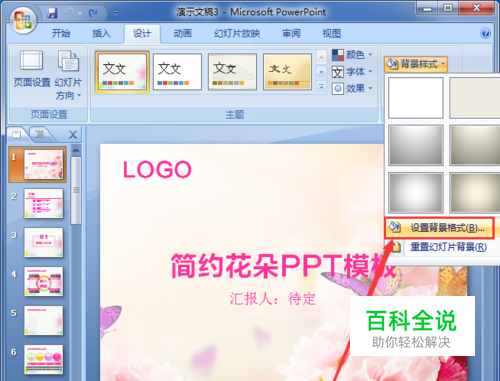The width and height of the screenshot is (500, 381).
Task: Select 设置背景格式(B)... menu item
Action: click(x=439, y=228)
